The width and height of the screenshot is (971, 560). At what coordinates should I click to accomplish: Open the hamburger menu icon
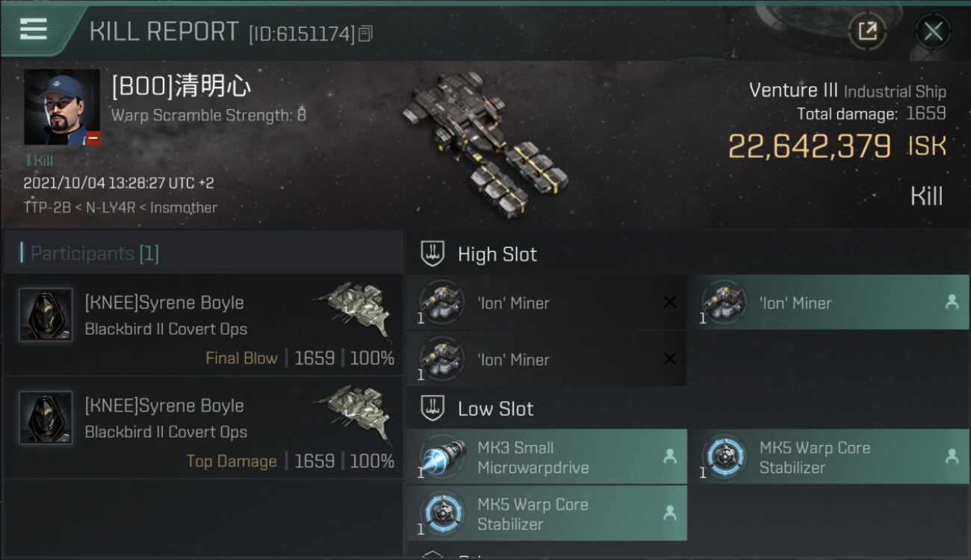pos(34,29)
